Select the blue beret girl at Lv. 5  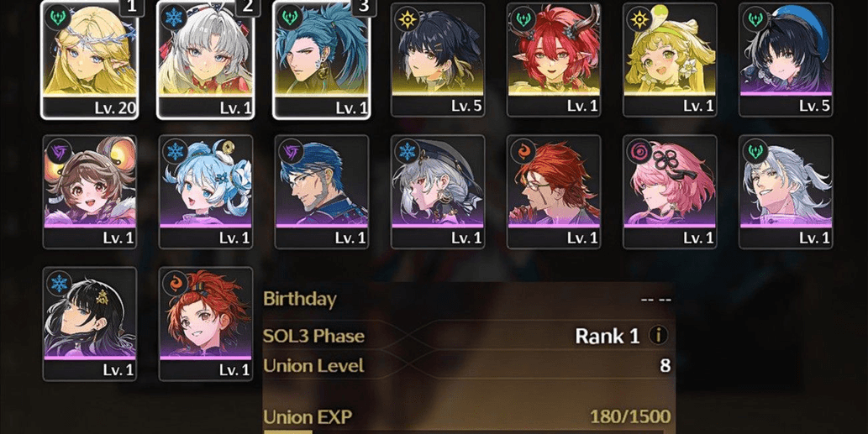tap(786, 60)
